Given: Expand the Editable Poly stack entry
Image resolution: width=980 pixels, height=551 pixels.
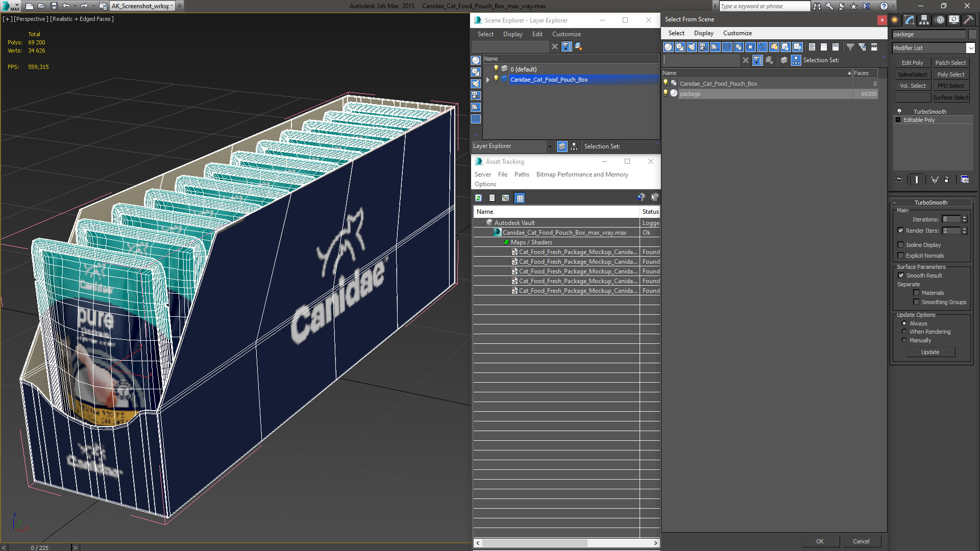Looking at the screenshot, I should pyautogui.click(x=898, y=120).
